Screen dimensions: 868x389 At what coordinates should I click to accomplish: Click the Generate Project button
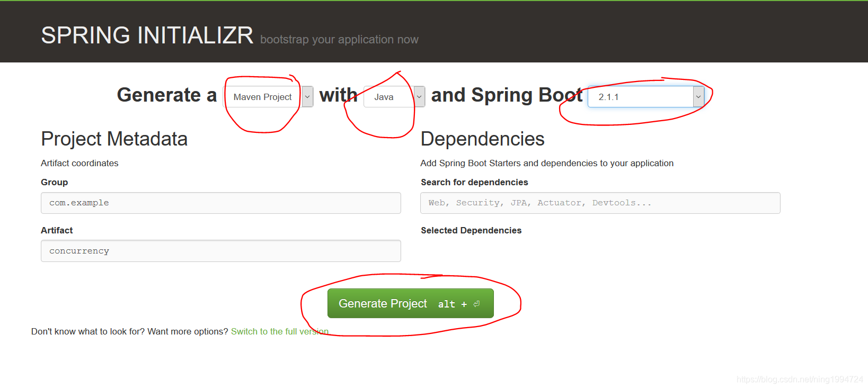coord(411,303)
